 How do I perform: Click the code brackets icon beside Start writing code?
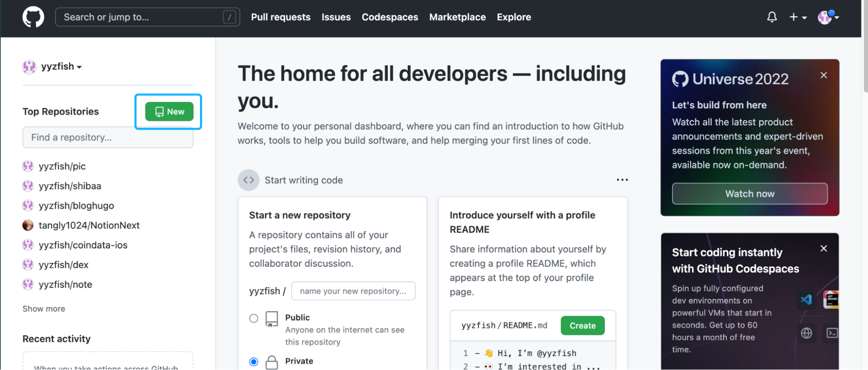248,180
